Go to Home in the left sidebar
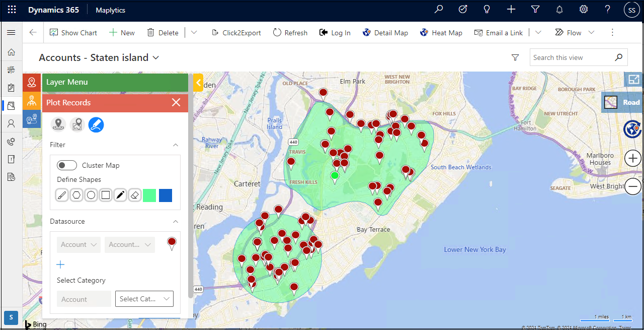The height and width of the screenshot is (330, 644). (11, 52)
